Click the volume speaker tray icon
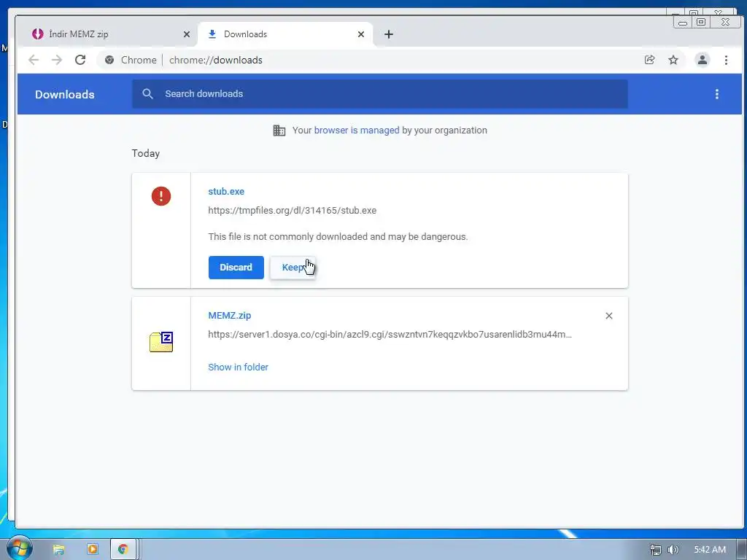Viewport: 747px width, 560px height. click(673, 550)
